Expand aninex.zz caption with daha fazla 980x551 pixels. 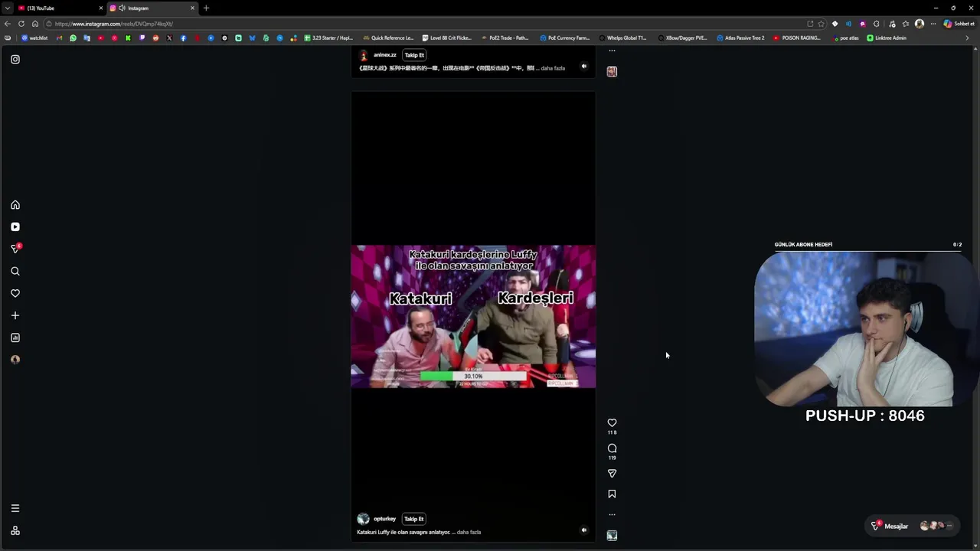(x=553, y=69)
